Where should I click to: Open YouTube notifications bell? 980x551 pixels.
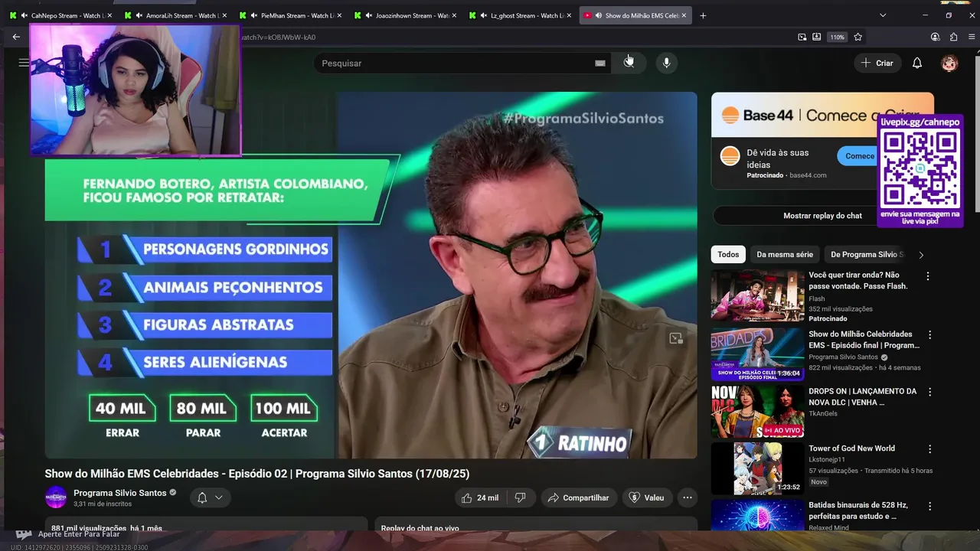tap(917, 63)
